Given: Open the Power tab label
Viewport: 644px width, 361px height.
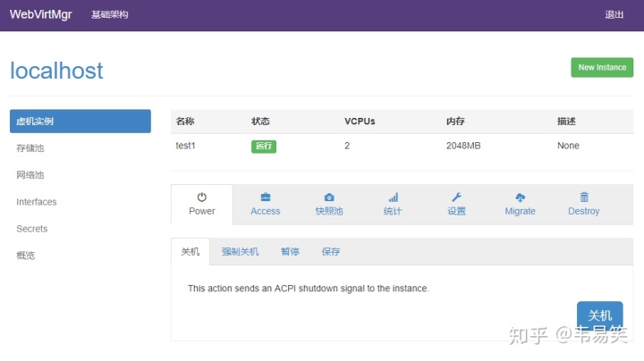Looking at the screenshot, I should 201,211.
